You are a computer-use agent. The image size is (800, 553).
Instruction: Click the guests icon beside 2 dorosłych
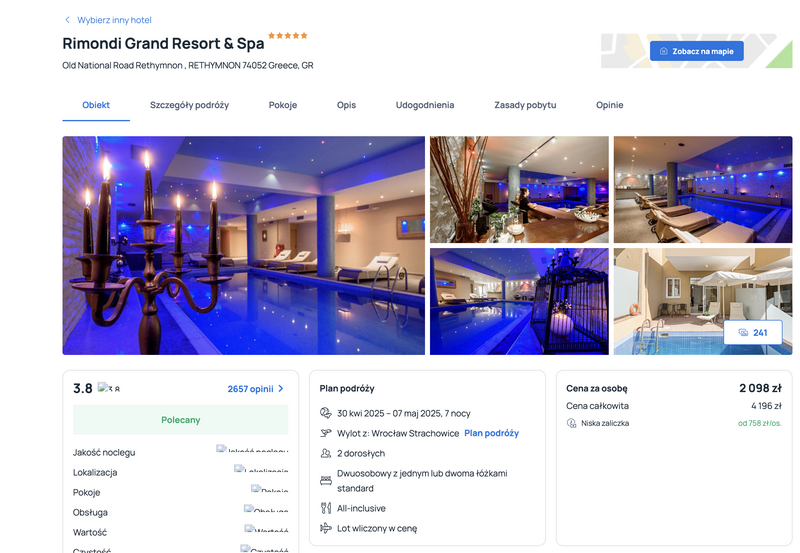point(326,453)
